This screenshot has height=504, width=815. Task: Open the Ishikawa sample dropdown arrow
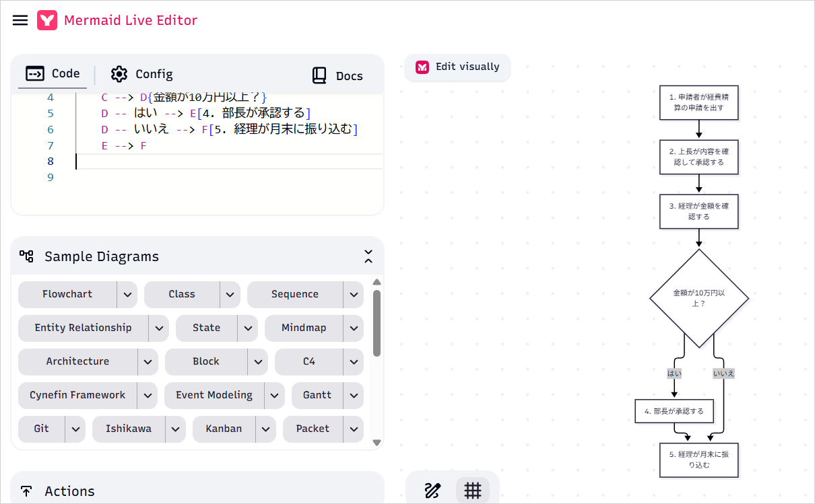coord(176,429)
